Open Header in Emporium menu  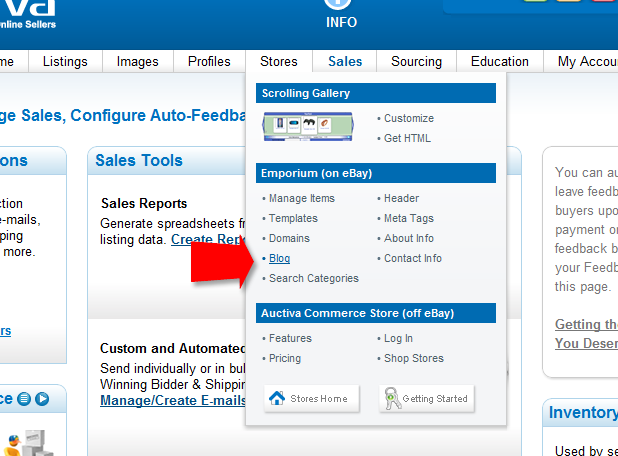tap(401, 198)
